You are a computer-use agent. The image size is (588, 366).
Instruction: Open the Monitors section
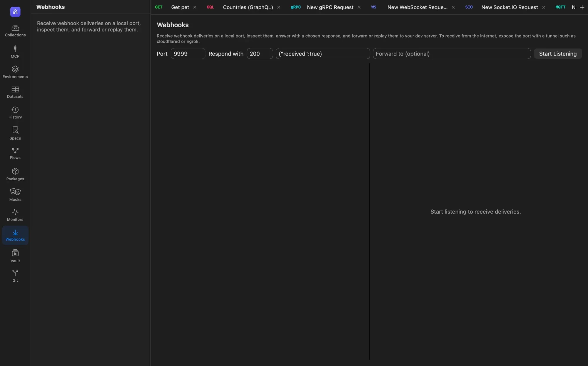coord(15,215)
